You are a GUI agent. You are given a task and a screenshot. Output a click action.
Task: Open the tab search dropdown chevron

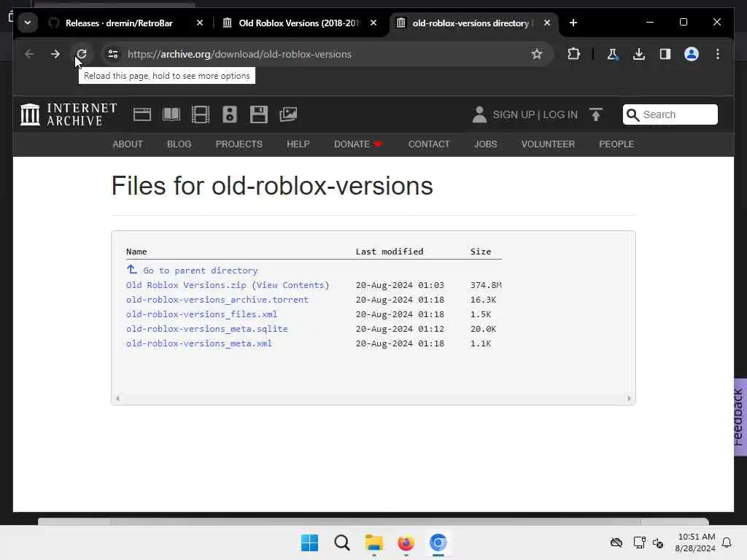pos(28,23)
